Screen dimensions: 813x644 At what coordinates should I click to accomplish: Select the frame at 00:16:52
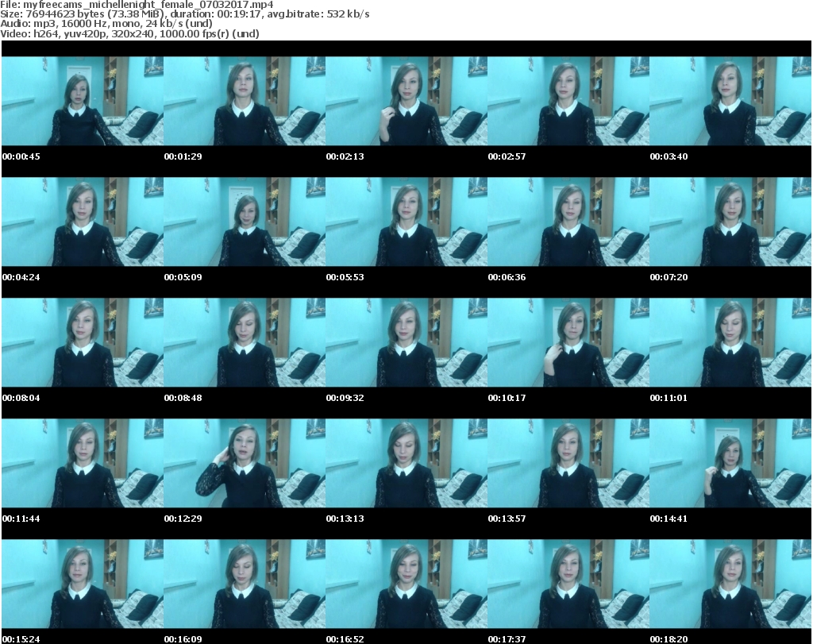click(406, 584)
